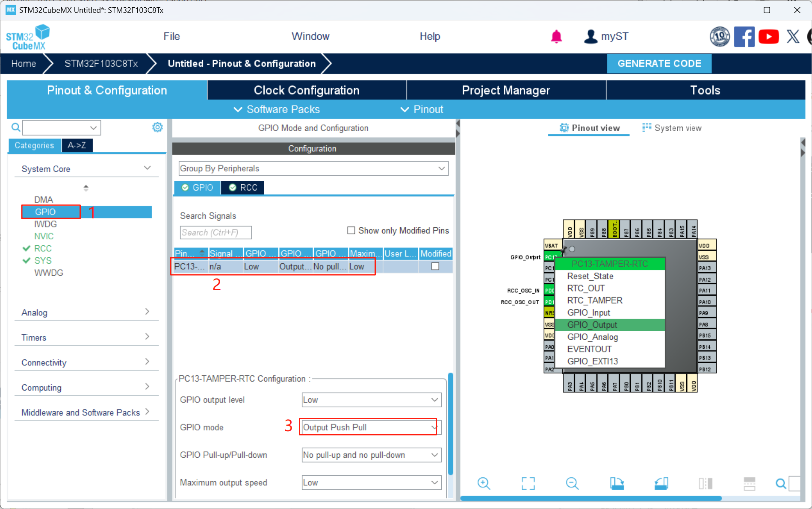Open the Facebook icon link
This screenshot has height=509, width=812.
[744, 37]
